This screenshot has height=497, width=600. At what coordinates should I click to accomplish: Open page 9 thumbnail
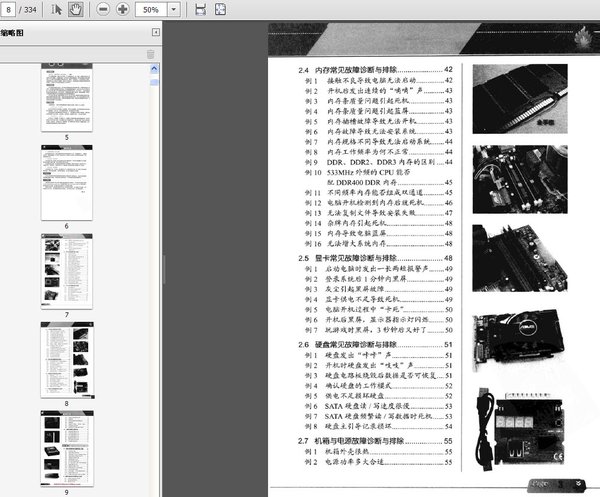coord(67,448)
